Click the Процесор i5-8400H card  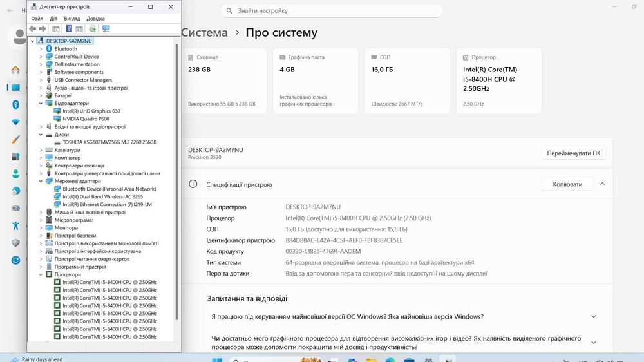[498, 81]
